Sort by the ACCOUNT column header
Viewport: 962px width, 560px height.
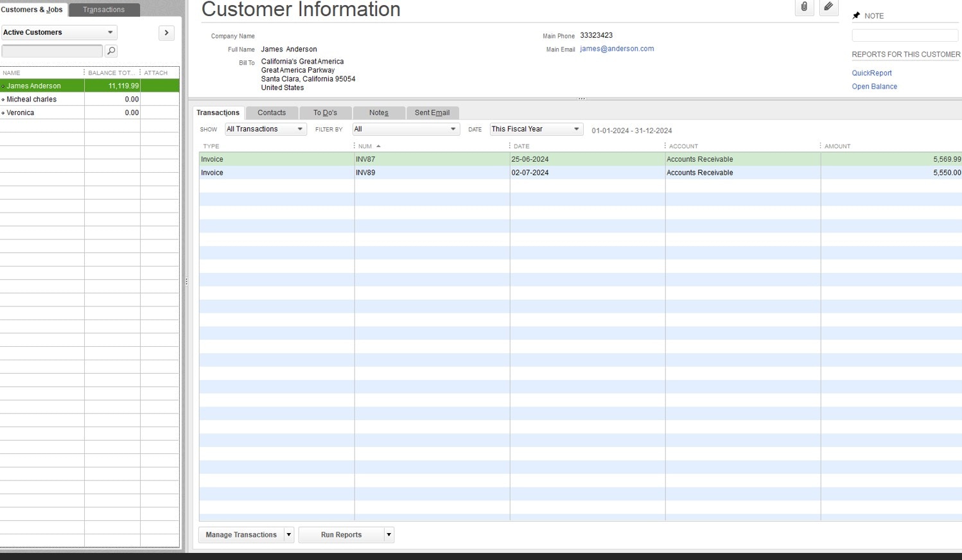pyautogui.click(x=742, y=146)
